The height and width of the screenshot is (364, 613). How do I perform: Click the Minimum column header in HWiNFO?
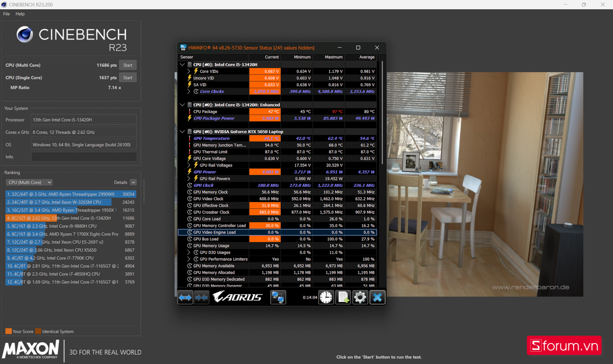296,57
